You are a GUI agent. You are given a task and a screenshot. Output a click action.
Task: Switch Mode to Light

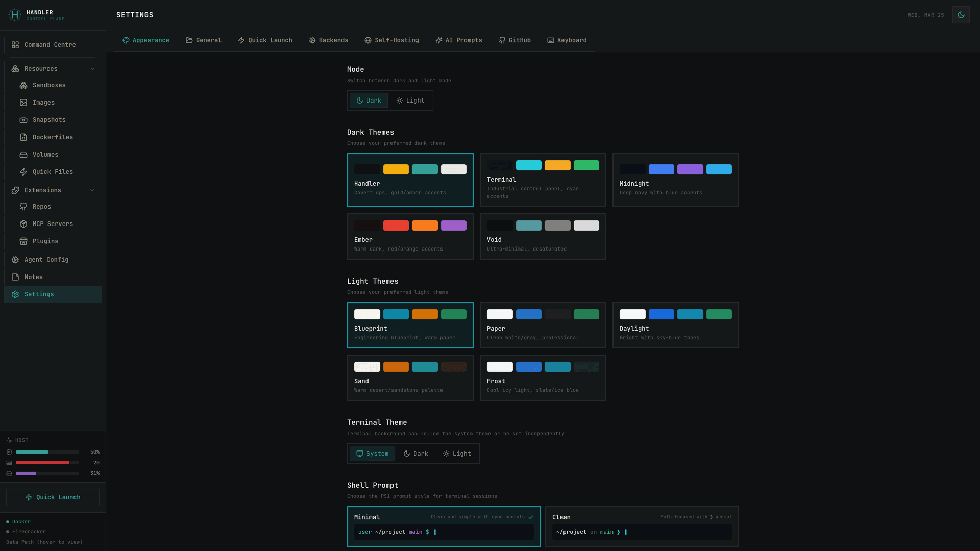[x=410, y=101]
